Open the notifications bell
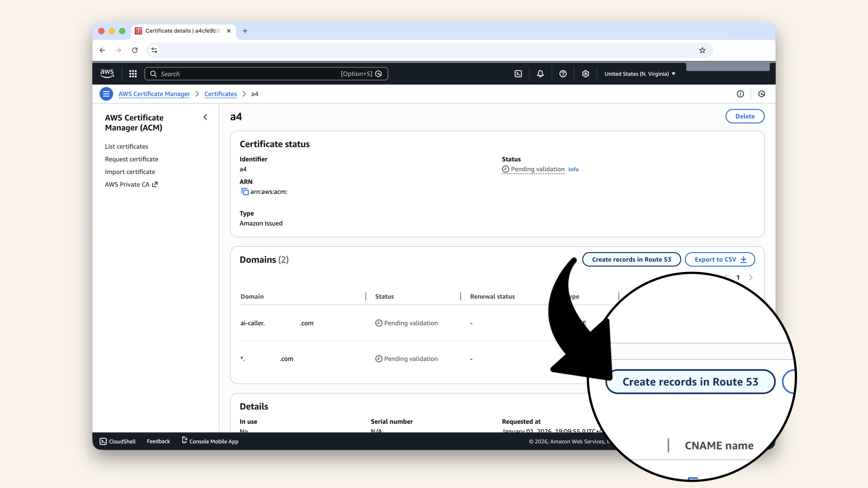The height and width of the screenshot is (488, 868). 540,74
